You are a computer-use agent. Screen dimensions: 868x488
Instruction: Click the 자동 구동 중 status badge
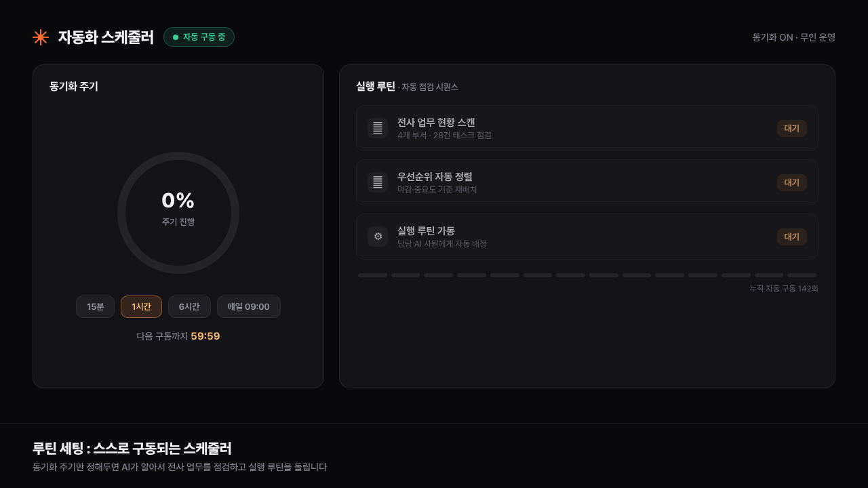point(199,37)
